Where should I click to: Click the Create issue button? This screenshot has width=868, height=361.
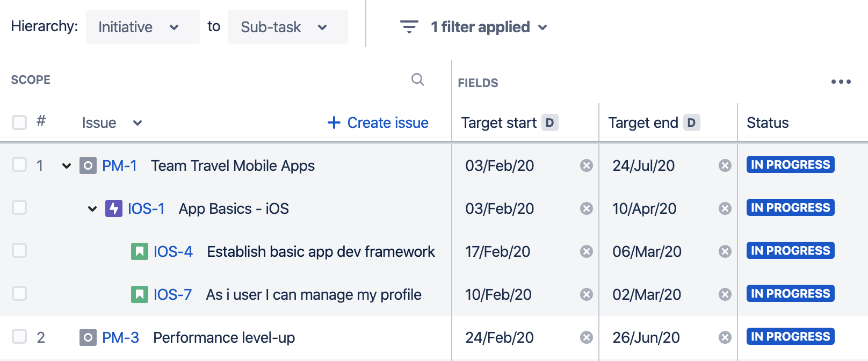378,123
